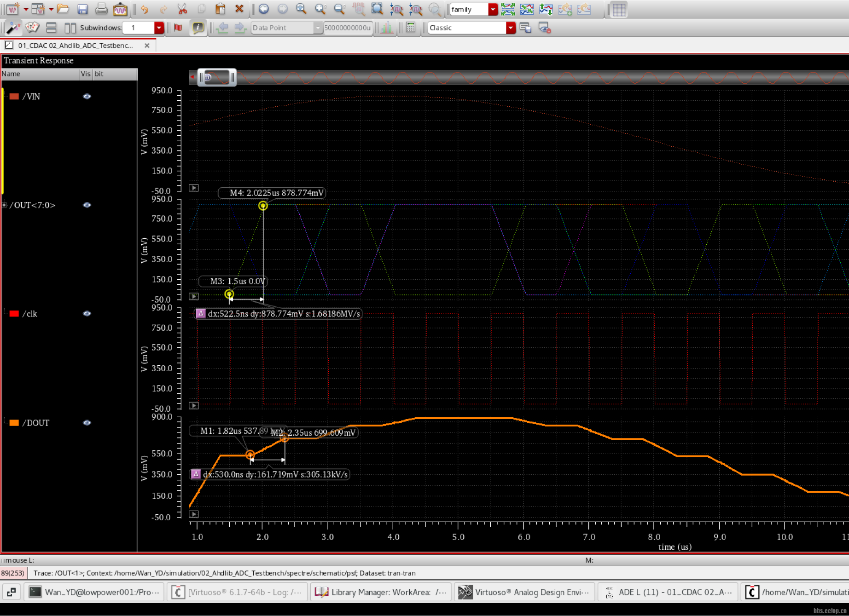The image size is (849, 616).
Task: Click the new subwindow icon
Action: tap(38, 9)
